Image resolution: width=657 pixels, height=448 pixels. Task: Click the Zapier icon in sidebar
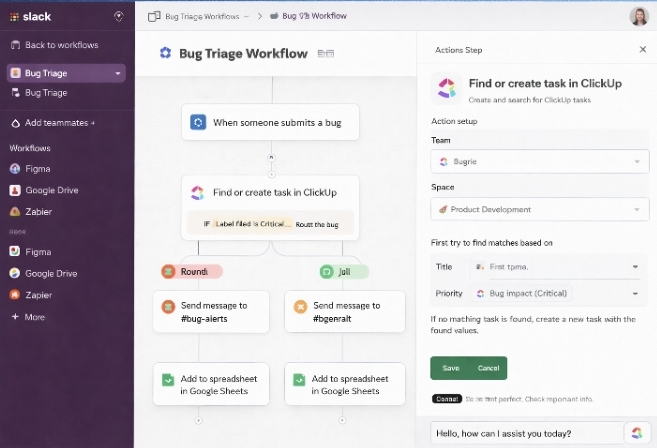[15, 295]
